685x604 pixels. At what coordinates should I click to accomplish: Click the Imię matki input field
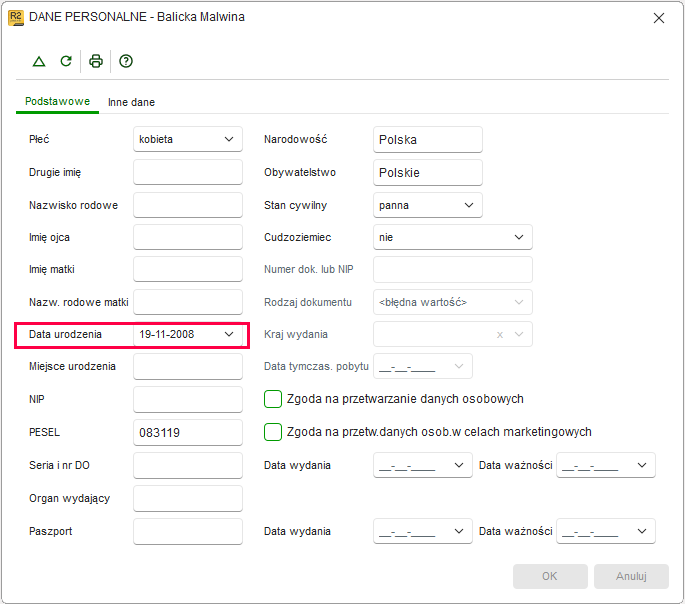click(x=188, y=269)
